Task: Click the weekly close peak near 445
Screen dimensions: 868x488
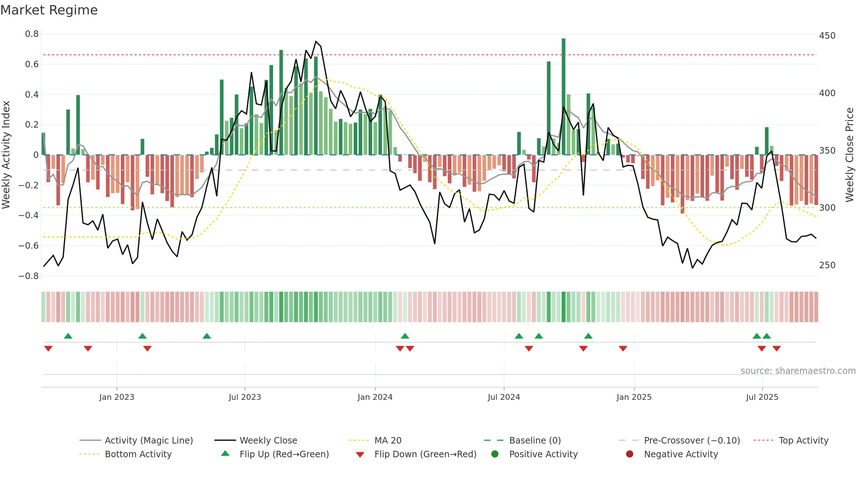Action: 316,41
